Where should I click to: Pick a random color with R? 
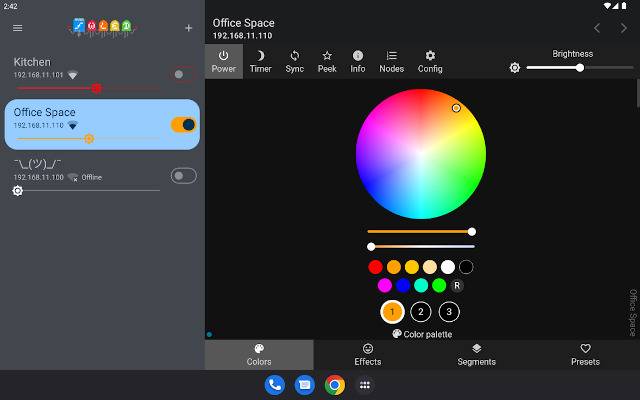(457, 285)
